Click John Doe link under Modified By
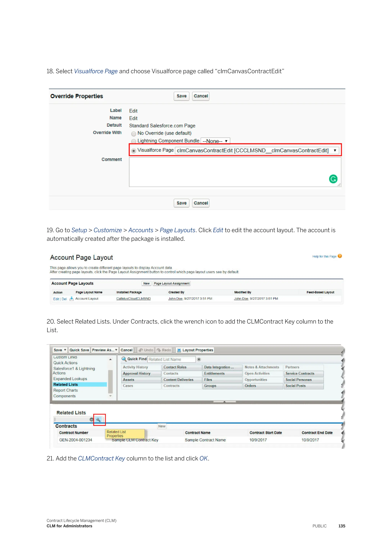 tap(241, 299)
